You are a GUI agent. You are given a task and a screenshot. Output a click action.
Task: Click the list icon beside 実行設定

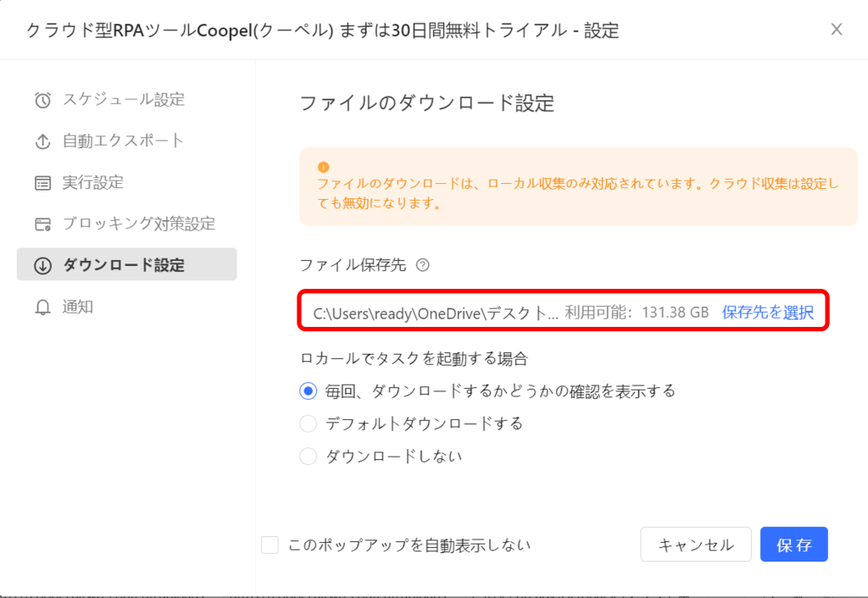point(42,183)
